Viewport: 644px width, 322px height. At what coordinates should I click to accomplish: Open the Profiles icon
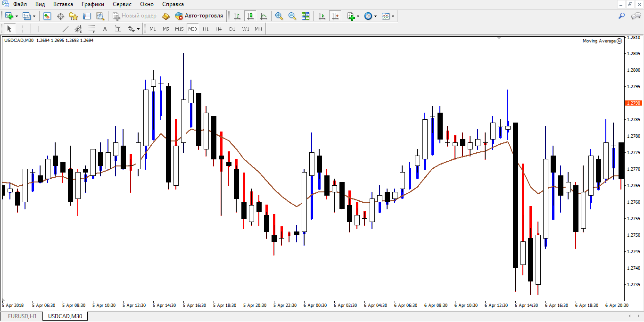[x=26, y=16]
